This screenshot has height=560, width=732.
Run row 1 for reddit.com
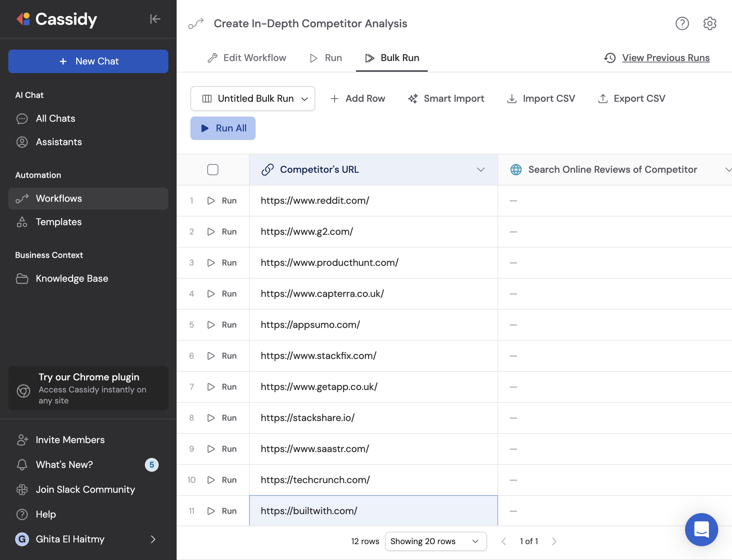click(x=222, y=201)
